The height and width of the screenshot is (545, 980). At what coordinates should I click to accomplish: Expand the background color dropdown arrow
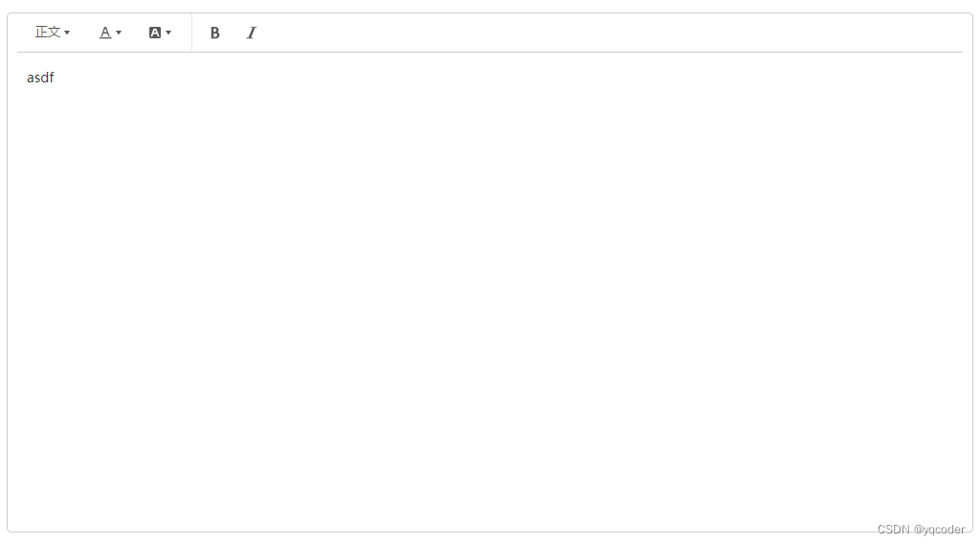click(x=168, y=33)
